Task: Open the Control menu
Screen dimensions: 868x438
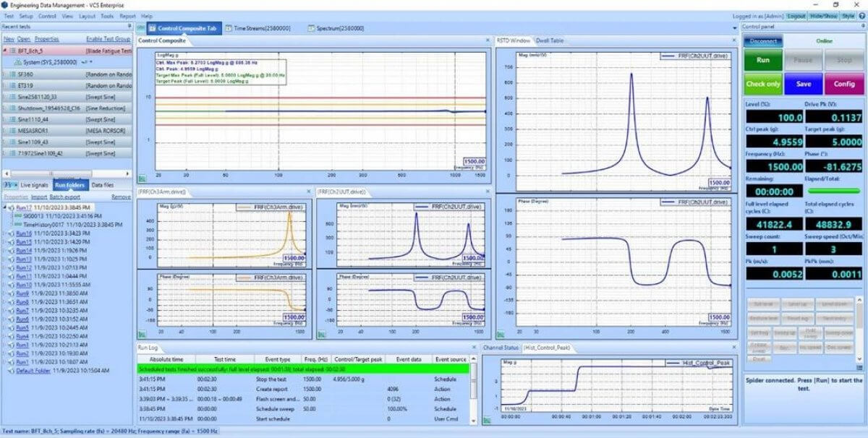Action: (x=47, y=16)
